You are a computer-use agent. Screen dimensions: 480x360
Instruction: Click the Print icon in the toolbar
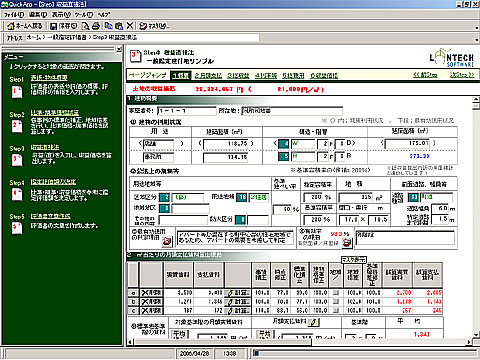(x=96, y=26)
